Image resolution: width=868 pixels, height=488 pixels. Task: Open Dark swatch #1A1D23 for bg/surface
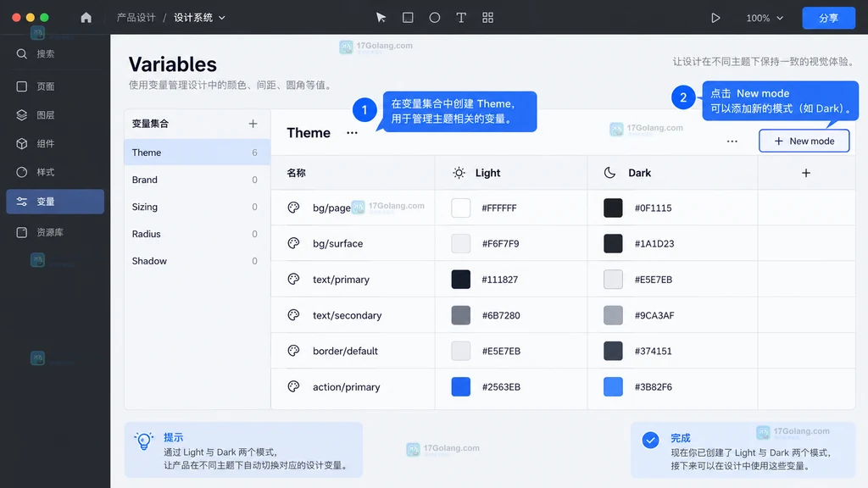613,243
